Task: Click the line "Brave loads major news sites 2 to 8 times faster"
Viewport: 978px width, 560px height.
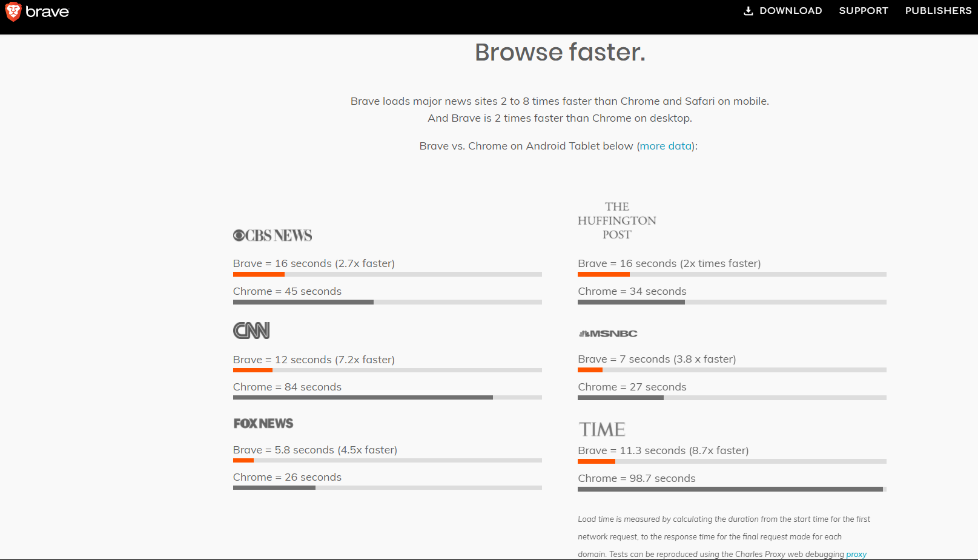Action: [x=560, y=101]
